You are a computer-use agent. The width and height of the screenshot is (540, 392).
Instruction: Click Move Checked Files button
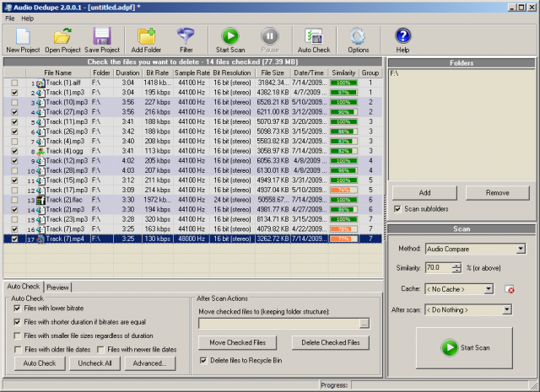pyautogui.click(x=238, y=342)
